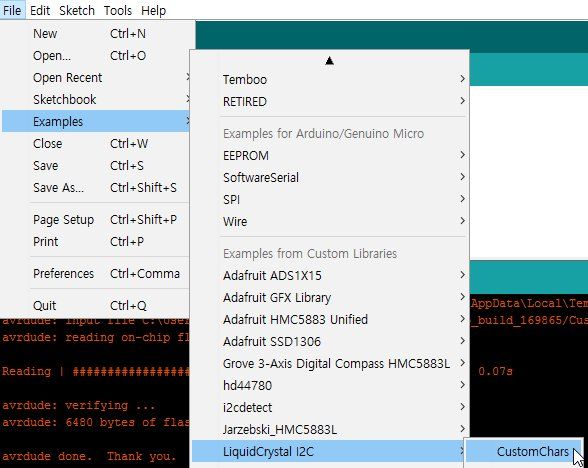Click the console line 'avrdude done. Thank you.'
The image size is (588, 468).
[x=89, y=456]
